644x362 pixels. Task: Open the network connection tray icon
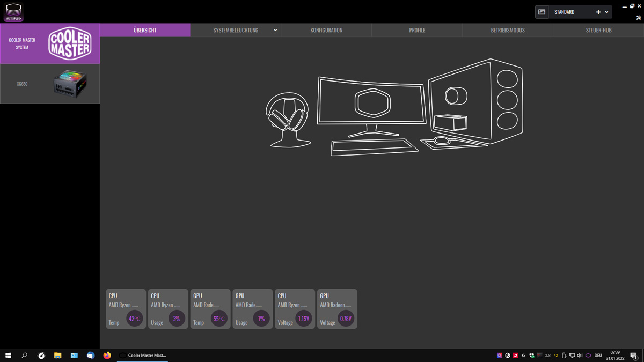[572, 356]
